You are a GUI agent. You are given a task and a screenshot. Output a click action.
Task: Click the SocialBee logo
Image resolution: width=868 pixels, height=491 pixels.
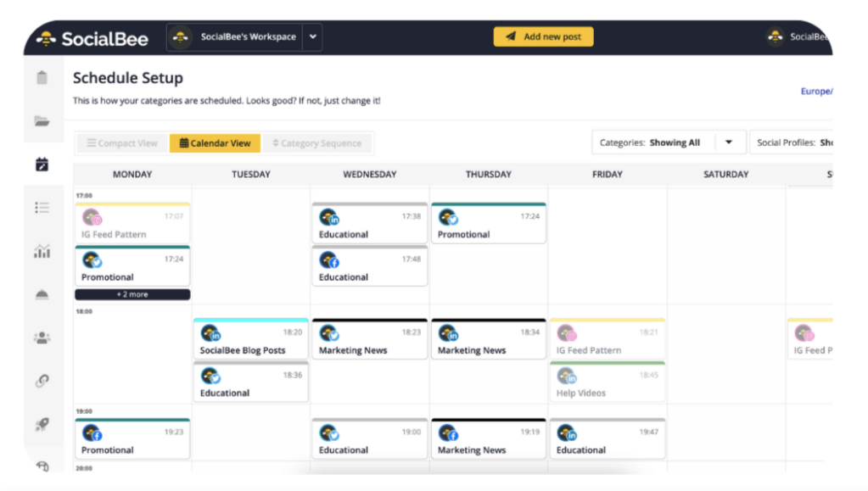tap(92, 38)
